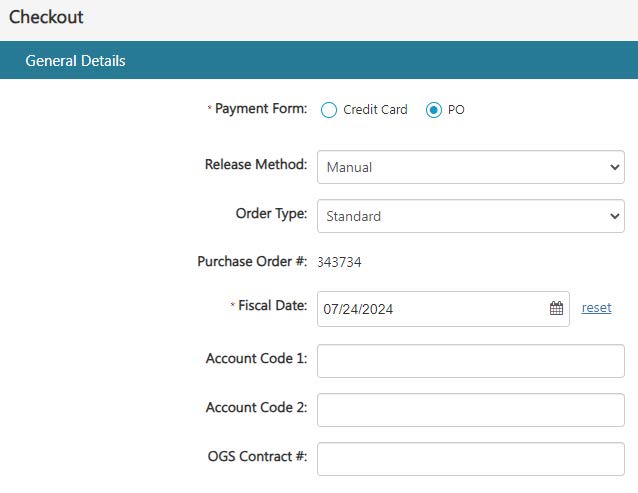The image size is (638, 493).
Task: Click the Release Method label text
Action: click(256, 165)
